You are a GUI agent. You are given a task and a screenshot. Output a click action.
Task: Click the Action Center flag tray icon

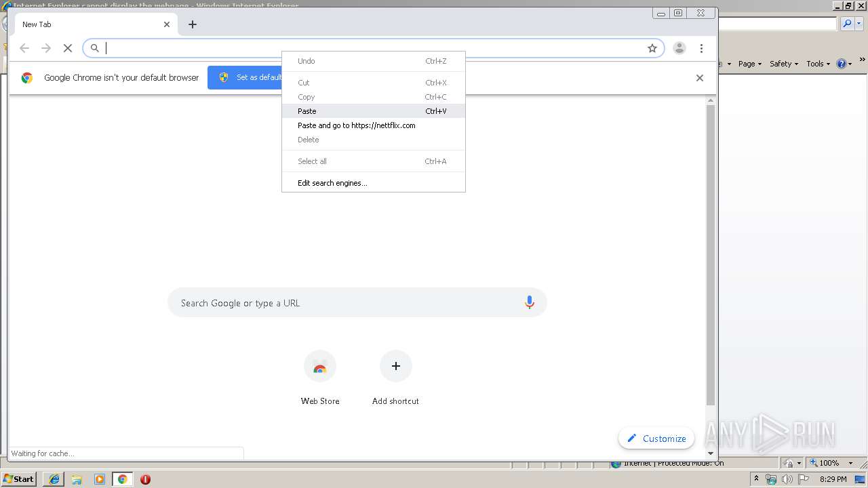(804, 479)
